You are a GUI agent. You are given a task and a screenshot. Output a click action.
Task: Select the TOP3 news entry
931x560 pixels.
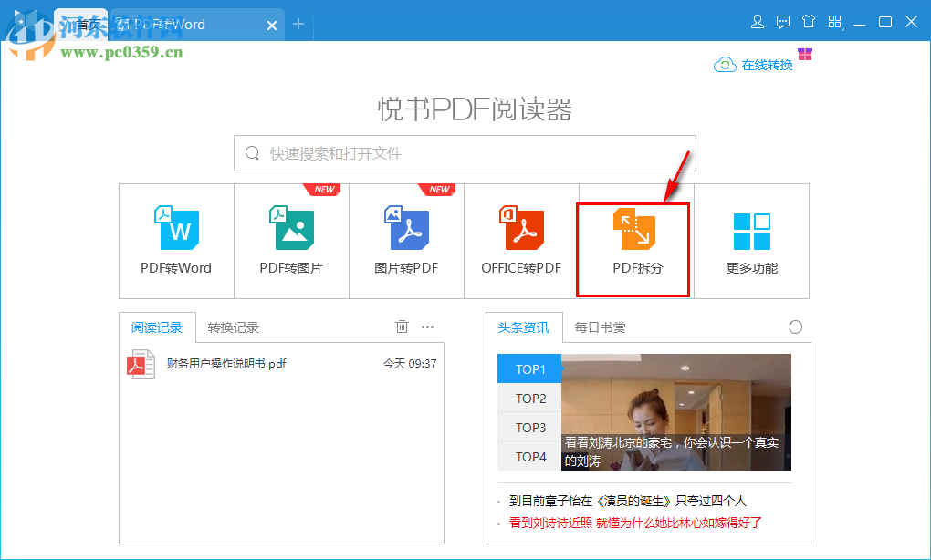pos(528,428)
